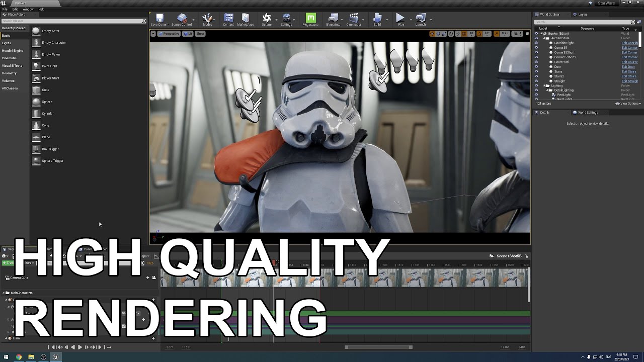Toggle the Lit view mode button
Viewport: 644px width, 362px height.
[188, 34]
